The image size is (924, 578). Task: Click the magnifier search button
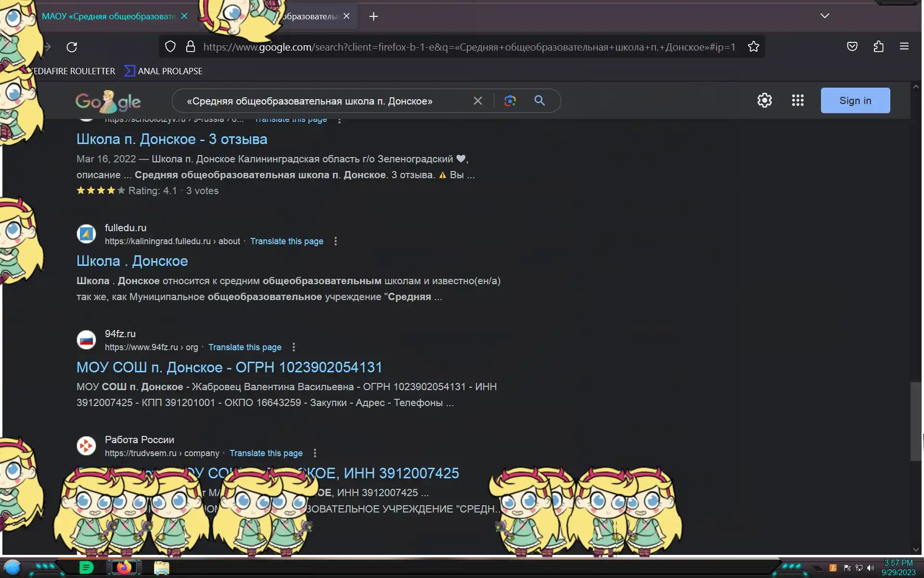(x=539, y=101)
